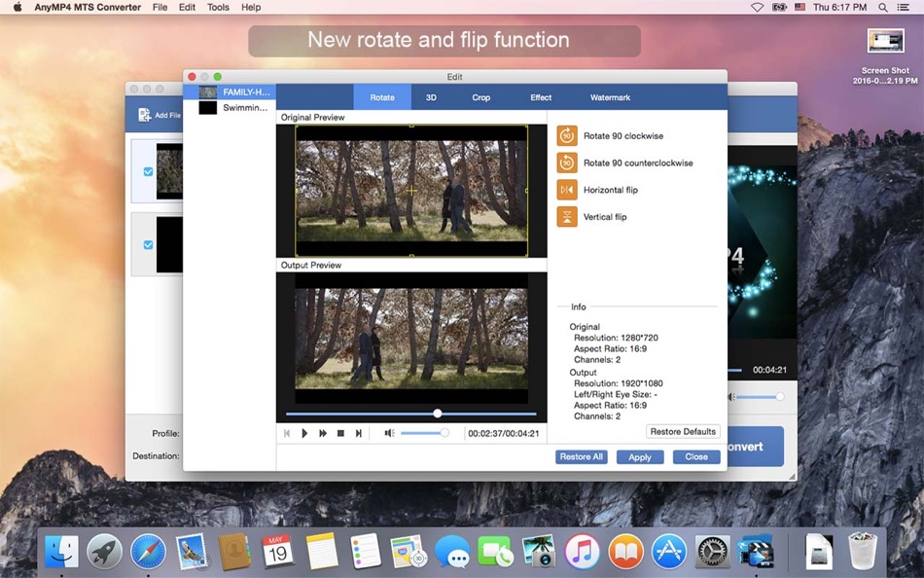Fast-forward the preview video
This screenshot has width=924, height=578.
pos(322,433)
